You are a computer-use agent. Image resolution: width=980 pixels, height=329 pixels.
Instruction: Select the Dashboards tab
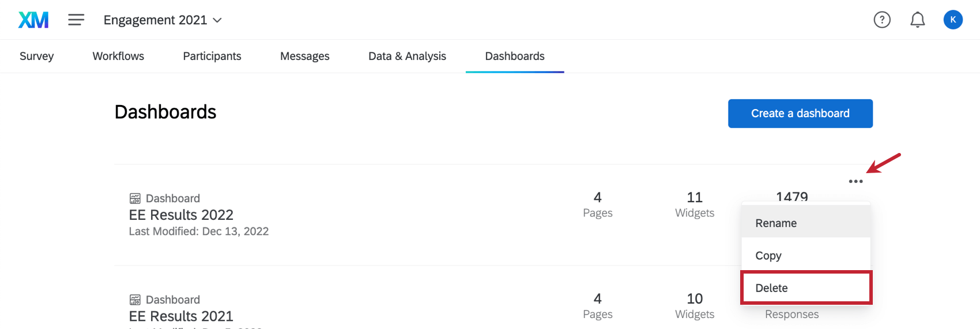coord(515,56)
